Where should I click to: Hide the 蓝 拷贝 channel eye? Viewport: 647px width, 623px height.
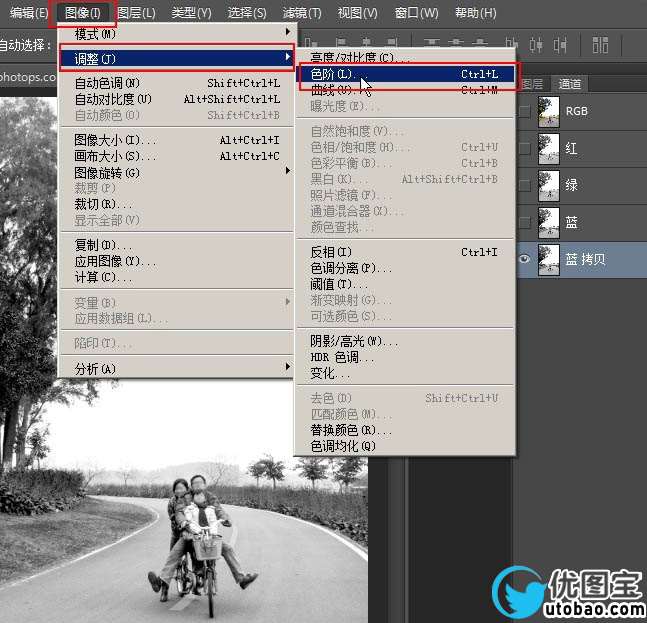[524, 259]
